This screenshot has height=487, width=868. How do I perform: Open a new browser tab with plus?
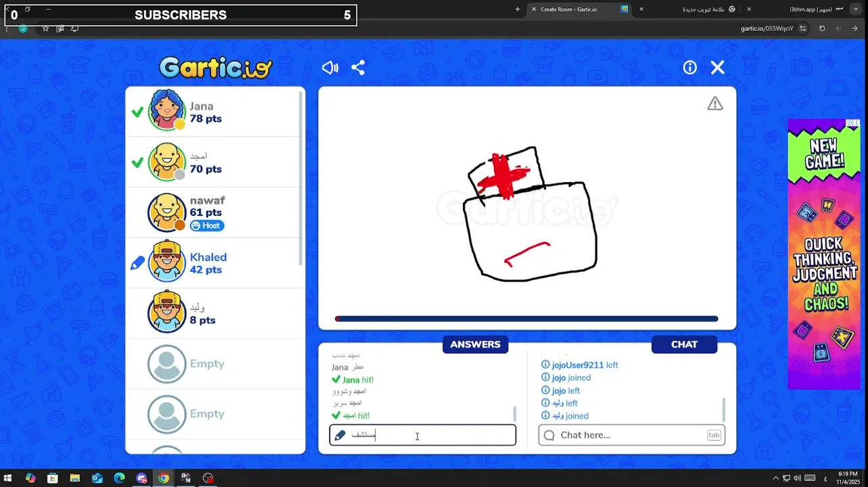point(518,9)
